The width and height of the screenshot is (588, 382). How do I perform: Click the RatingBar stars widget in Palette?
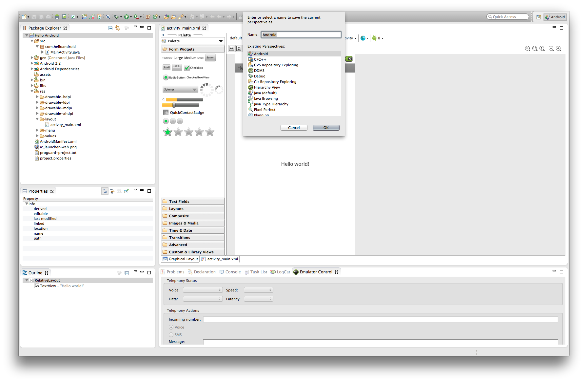pyautogui.click(x=188, y=132)
